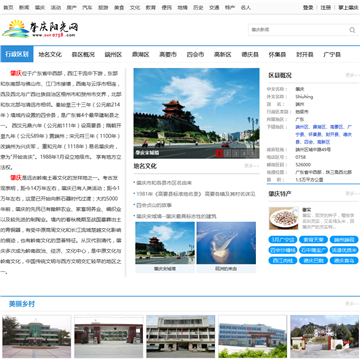Open 名人 in the top navigation
Screen dimensions: 360x360
tap(246, 7)
